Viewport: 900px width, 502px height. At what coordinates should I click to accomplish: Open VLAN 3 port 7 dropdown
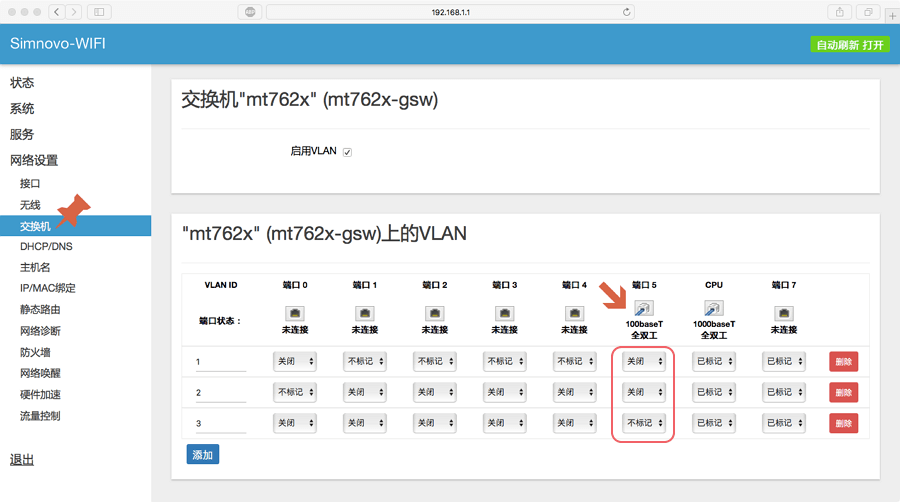pyautogui.click(x=783, y=423)
